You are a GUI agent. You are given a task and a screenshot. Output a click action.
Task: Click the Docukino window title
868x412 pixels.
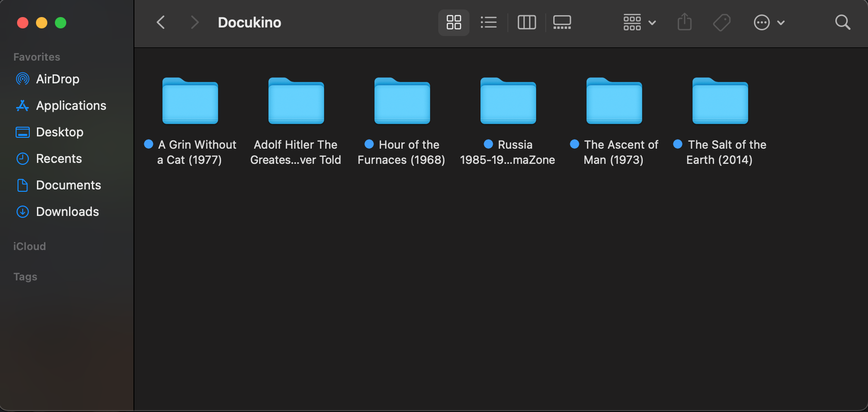click(249, 22)
